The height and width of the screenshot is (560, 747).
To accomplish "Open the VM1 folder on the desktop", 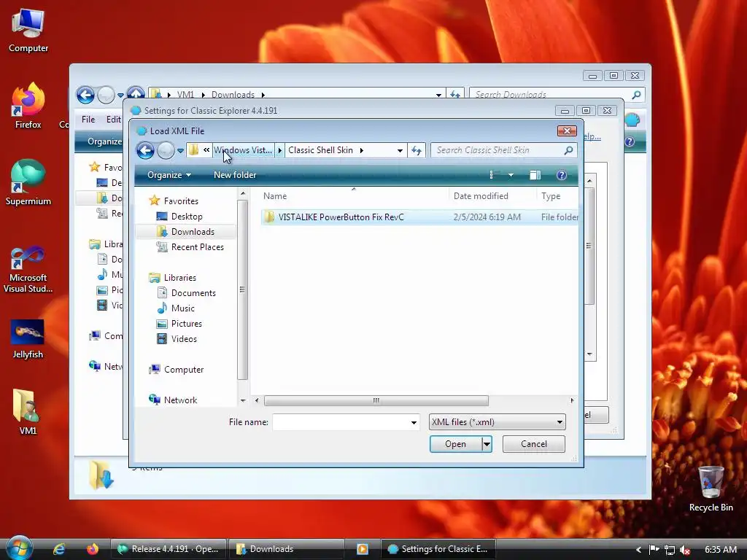I will pos(28,413).
